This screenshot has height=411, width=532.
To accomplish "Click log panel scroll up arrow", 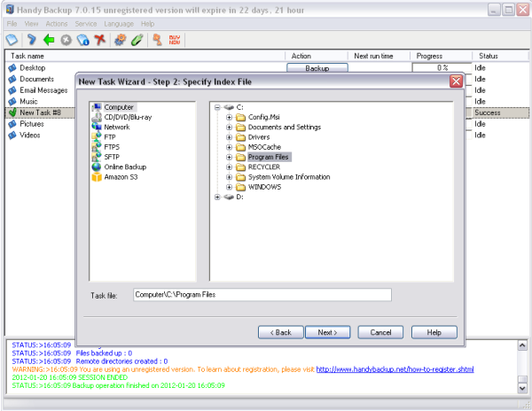I will click(522, 345).
